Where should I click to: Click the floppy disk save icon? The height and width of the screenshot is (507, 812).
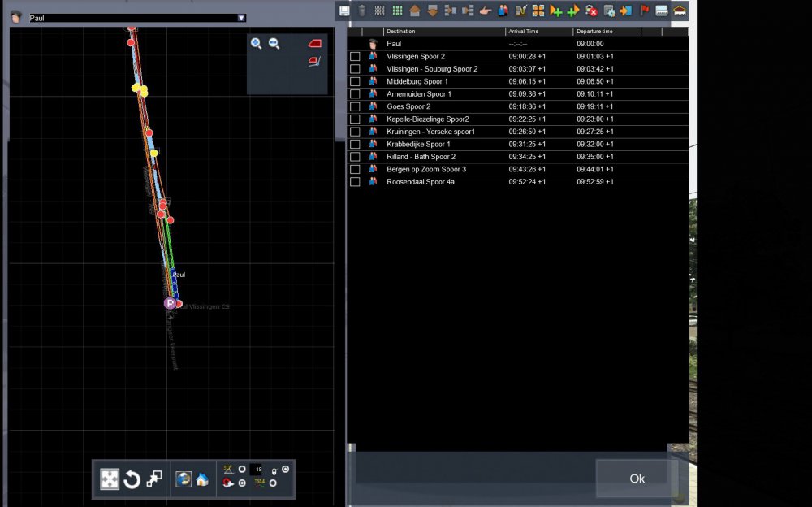point(345,11)
